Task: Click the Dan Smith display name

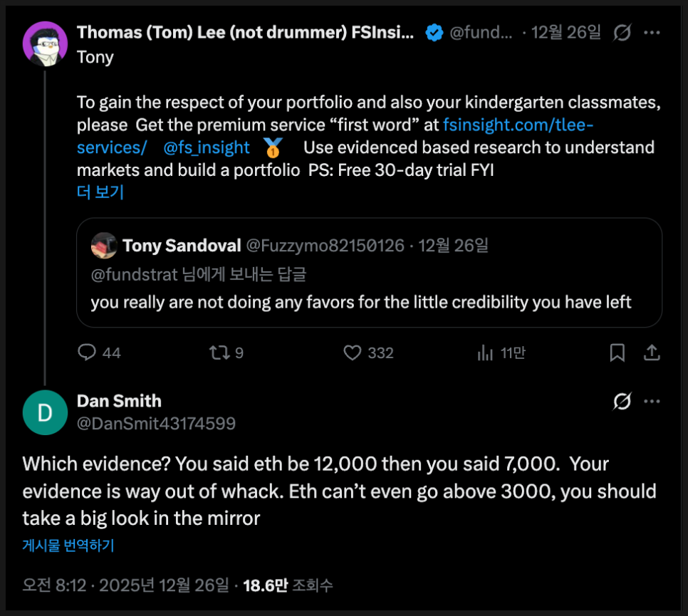Action: click(x=119, y=401)
